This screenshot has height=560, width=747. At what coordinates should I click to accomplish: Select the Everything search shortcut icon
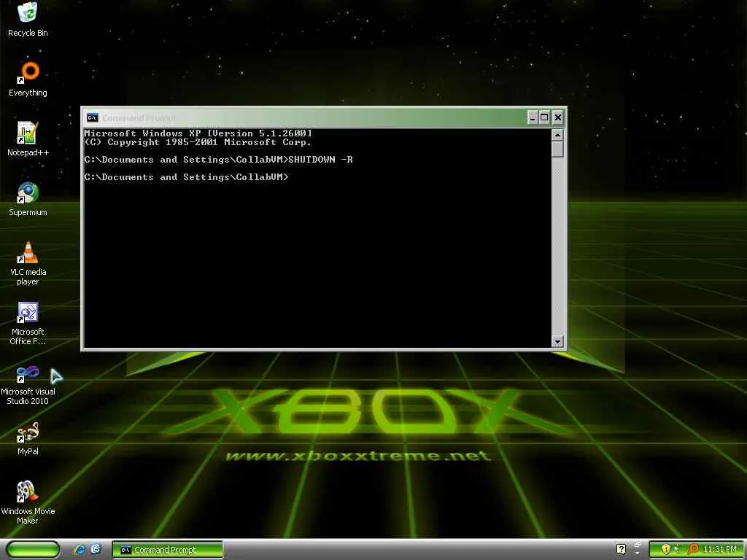pyautogui.click(x=28, y=79)
